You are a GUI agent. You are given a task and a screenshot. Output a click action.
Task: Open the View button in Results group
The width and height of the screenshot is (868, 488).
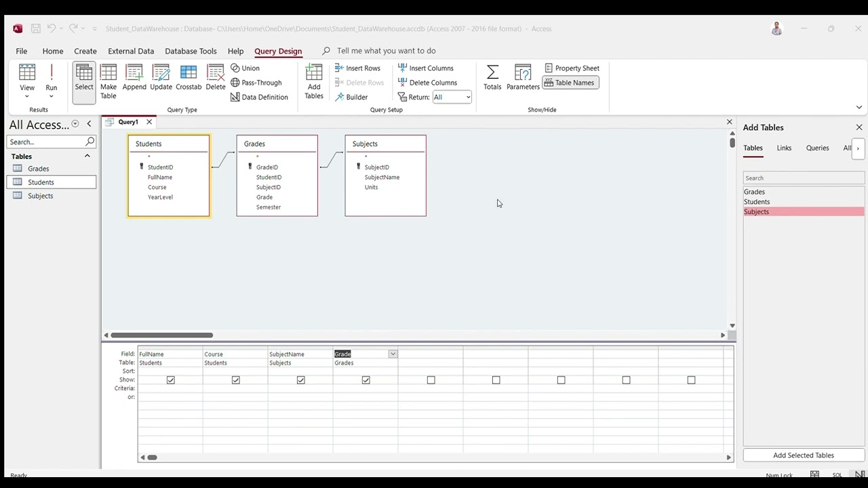click(x=27, y=81)
